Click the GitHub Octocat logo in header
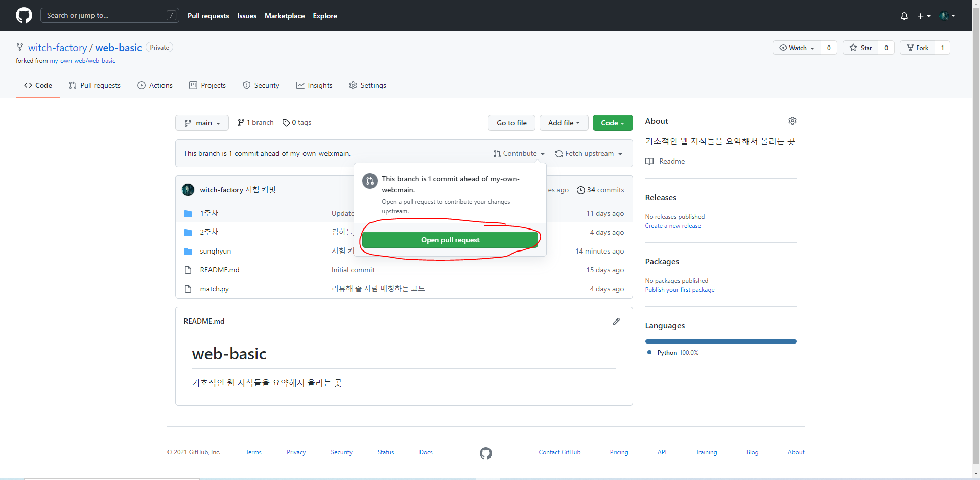The height and width of the screenshot is (480, 980). tap(24, 15)
